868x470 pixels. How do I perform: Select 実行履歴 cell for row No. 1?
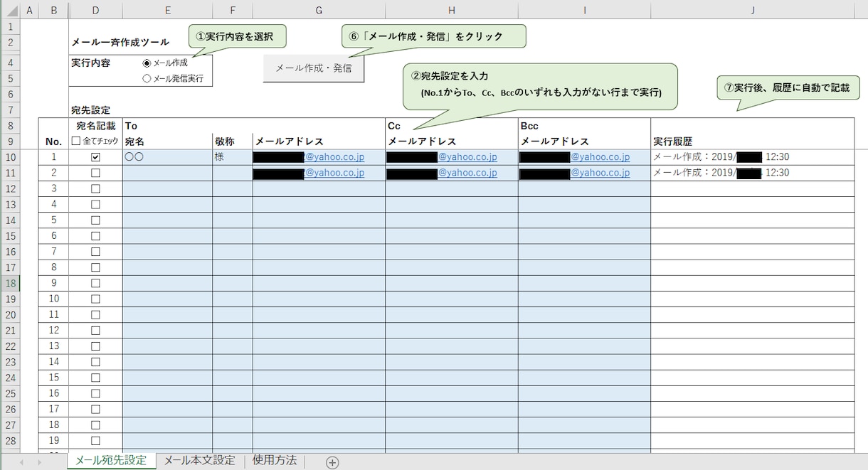(752, 157)
